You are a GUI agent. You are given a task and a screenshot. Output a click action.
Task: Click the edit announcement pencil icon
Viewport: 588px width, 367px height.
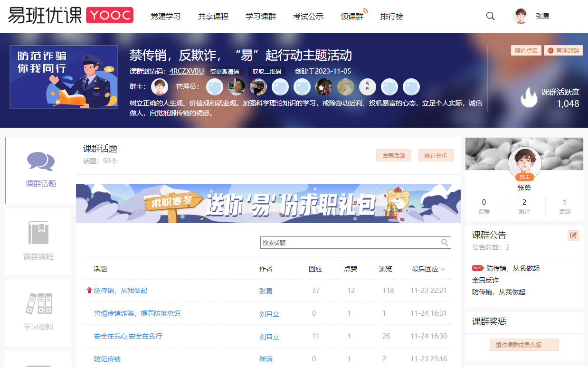(x=573, y=235)
